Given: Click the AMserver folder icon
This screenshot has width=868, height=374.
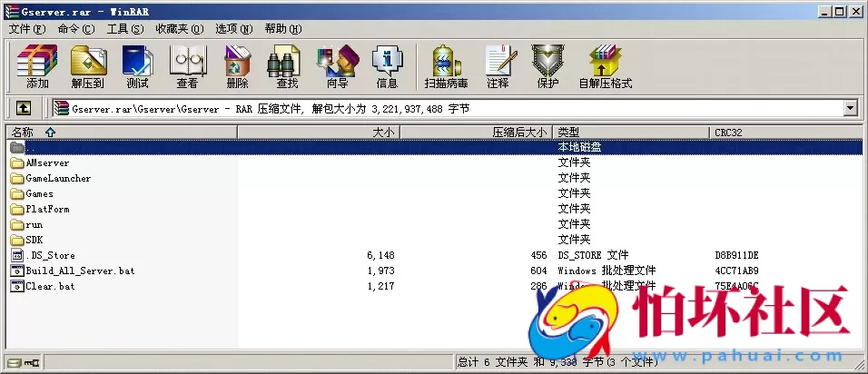Looking at the screenshot, I should [17, 163].
